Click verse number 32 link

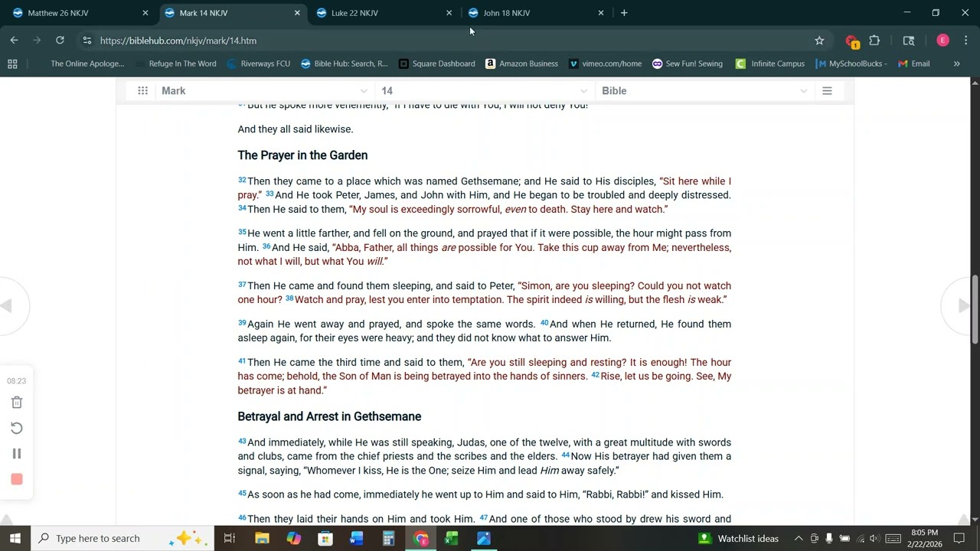(242, 180)
